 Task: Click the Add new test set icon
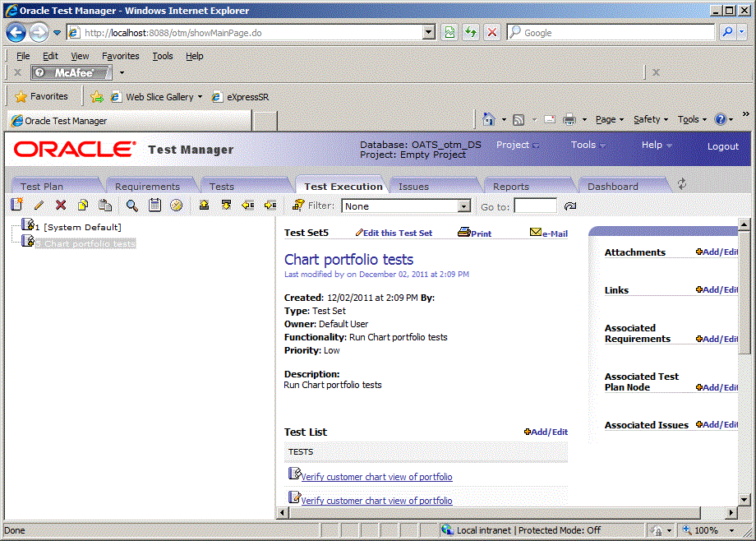pos(17,205)
